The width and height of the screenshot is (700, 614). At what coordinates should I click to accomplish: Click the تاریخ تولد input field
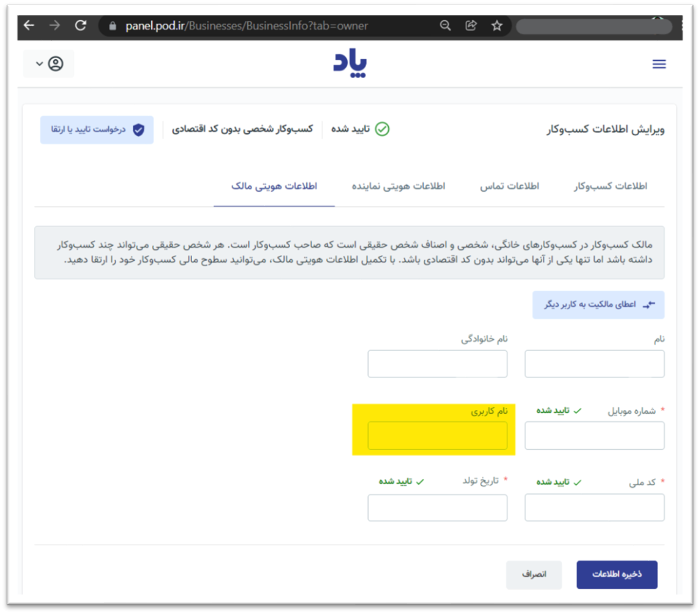tap(437, 507)
